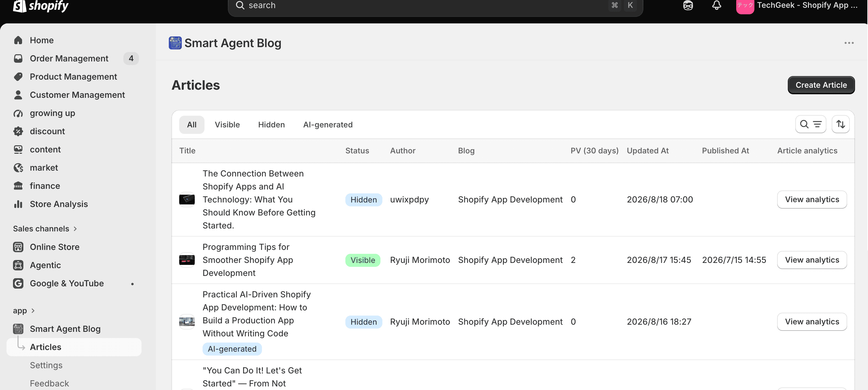Open the "You Can Do It!" article title
The height and width of the screenshot is (390, 868).
(252, 377)
